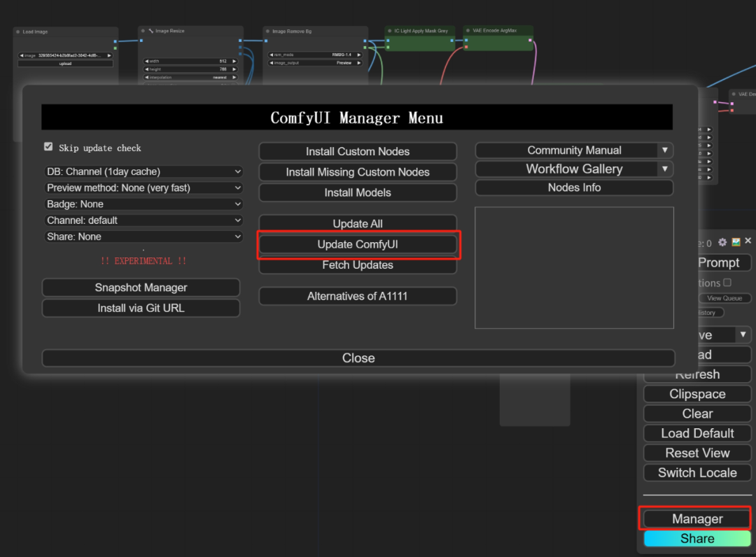
Task: Open the Preview method dropdown
Action: point(143,188)
